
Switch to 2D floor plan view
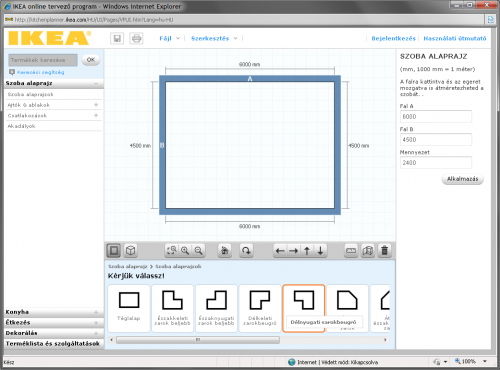click(114, 250)
